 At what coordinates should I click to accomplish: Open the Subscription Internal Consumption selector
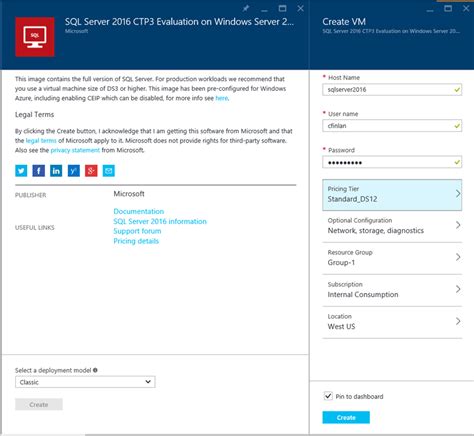(x=392, y=290)
